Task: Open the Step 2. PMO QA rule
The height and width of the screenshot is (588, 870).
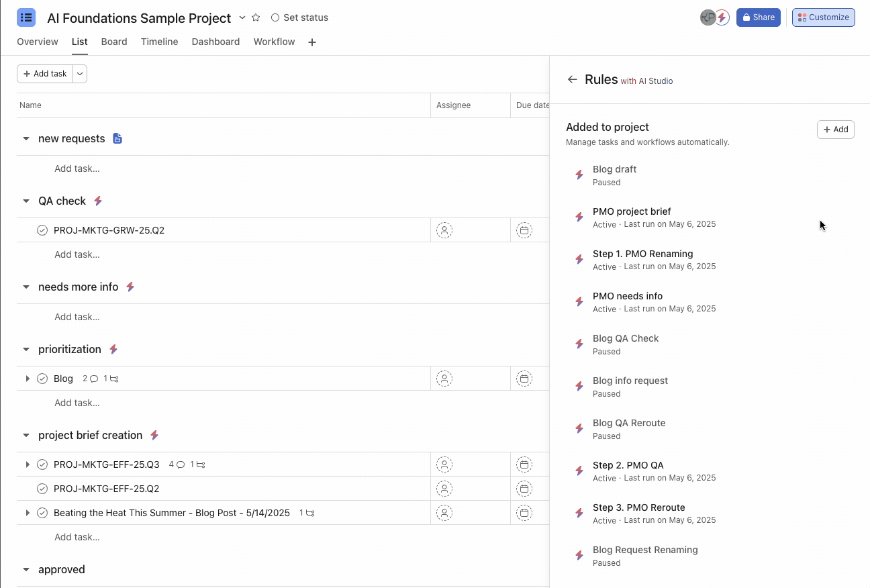Action: pyautogui.click(x=628, y=465)
